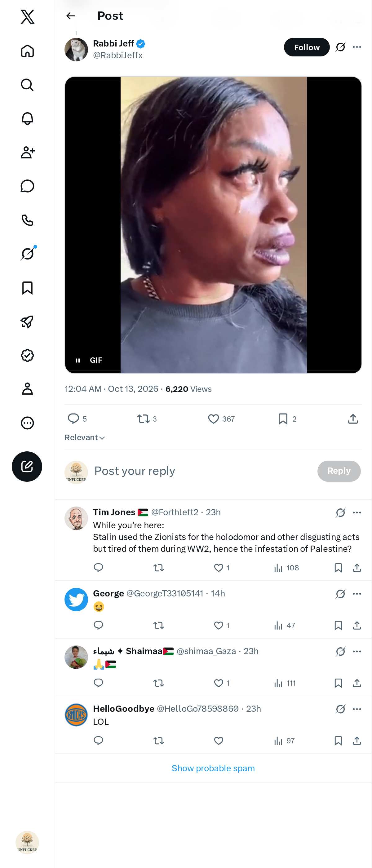Open Communities people icon in sidebar
The width and height of the screenshot is (372, 868).
[27, 152]
